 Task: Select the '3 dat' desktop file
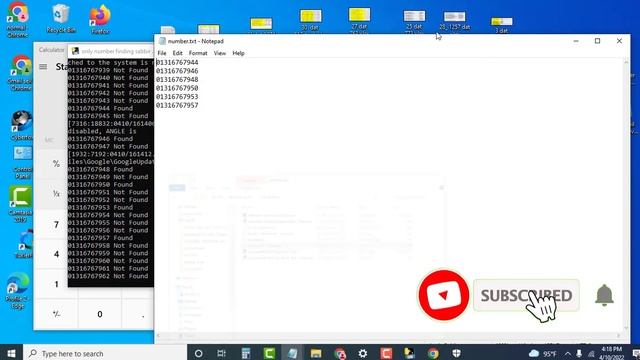click(501, 24)
